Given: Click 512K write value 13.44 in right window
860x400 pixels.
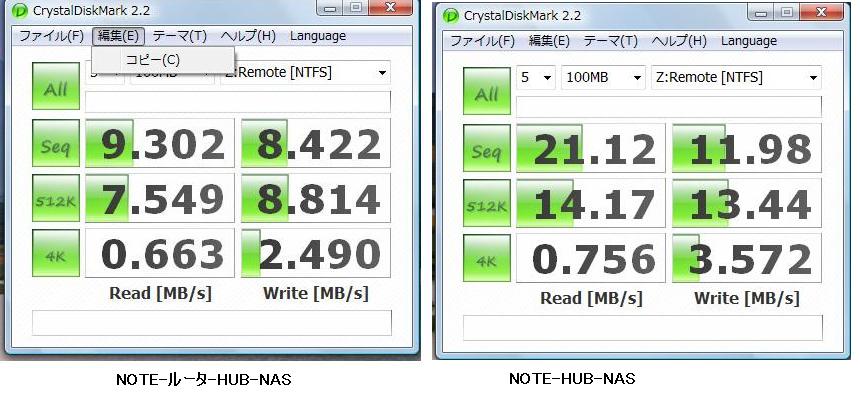Looking at the screenshot, I should pos(747,203).
